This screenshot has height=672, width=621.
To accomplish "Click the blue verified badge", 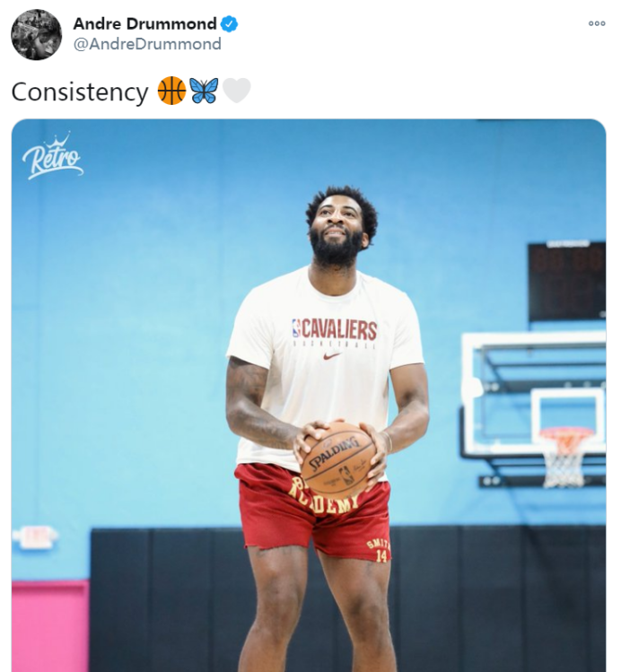I will (x=230, y=24).
